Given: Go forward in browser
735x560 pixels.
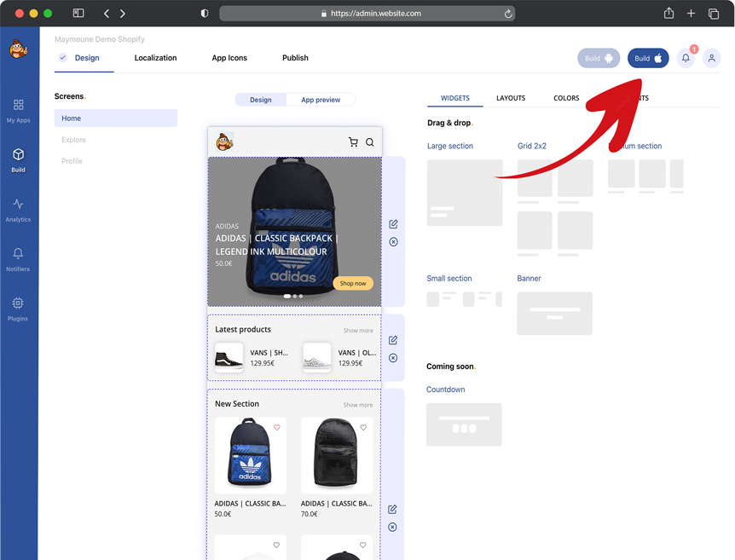Looking at the screenshot, I should pos(122,14).
